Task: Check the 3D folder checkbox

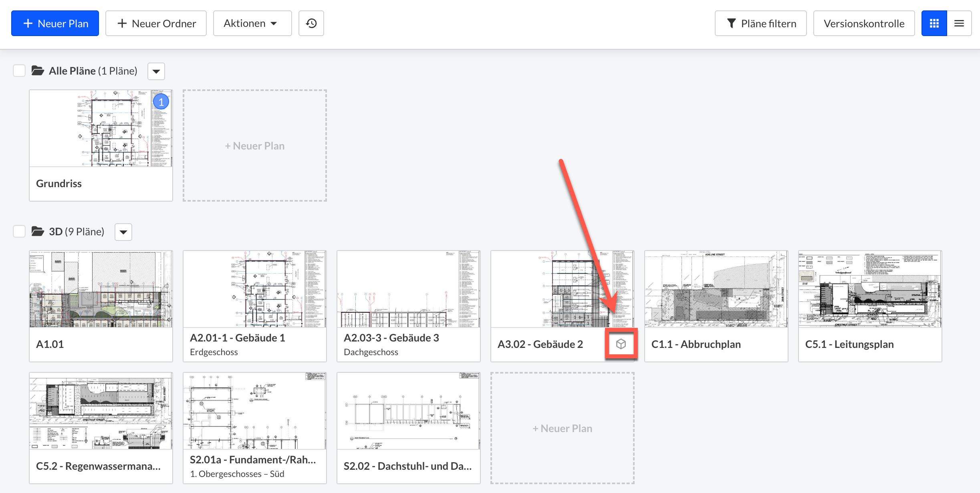Action: pyautogui.click(x=19, y=232)
